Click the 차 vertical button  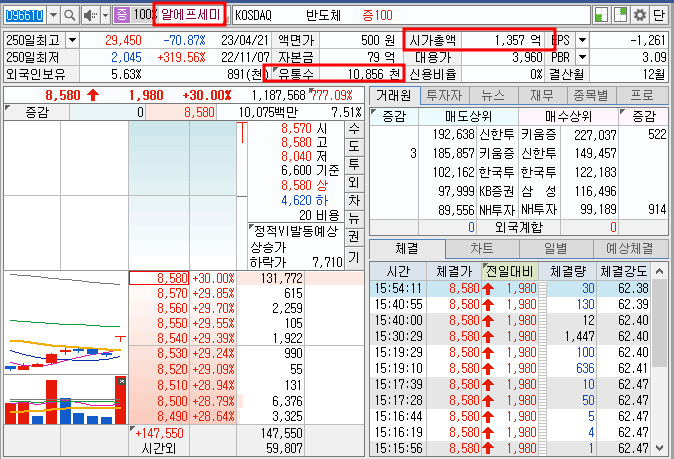coord(353,200)
